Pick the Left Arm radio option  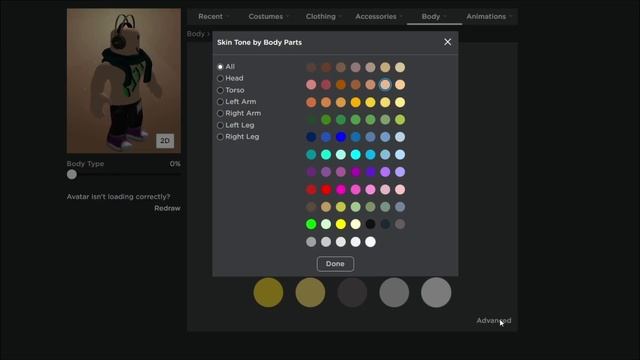(x=220, y=102)
